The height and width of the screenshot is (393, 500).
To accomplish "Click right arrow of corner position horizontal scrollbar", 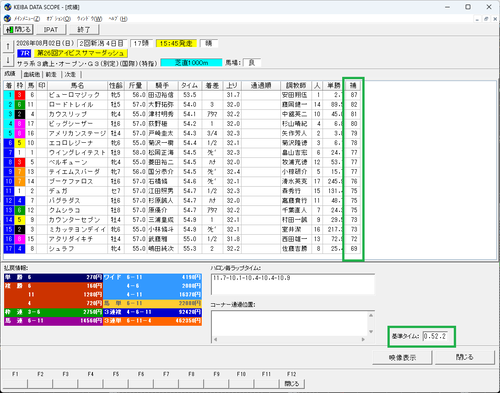I will 363,339.
